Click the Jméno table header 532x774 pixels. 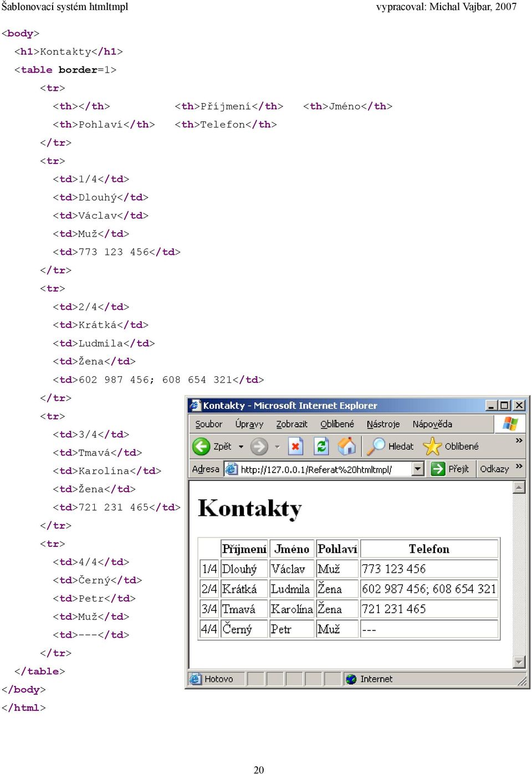292,549
